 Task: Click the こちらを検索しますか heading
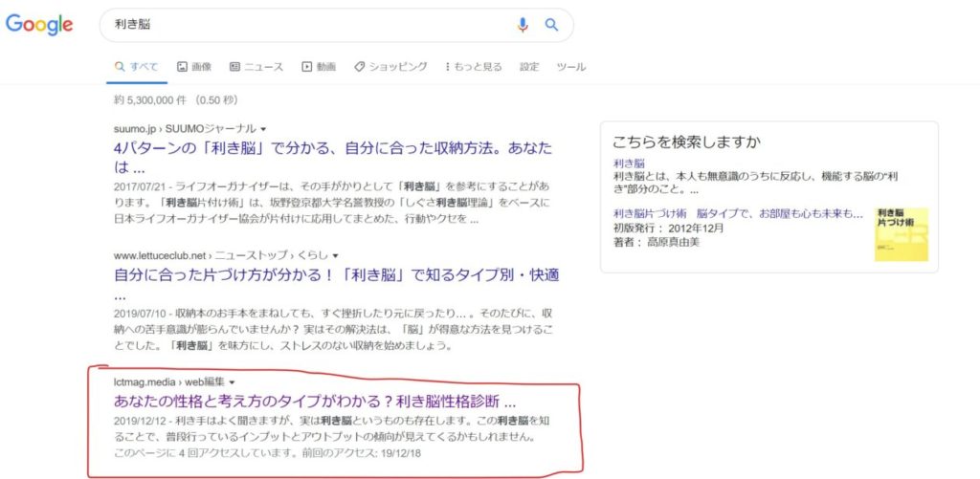[686, 142]
